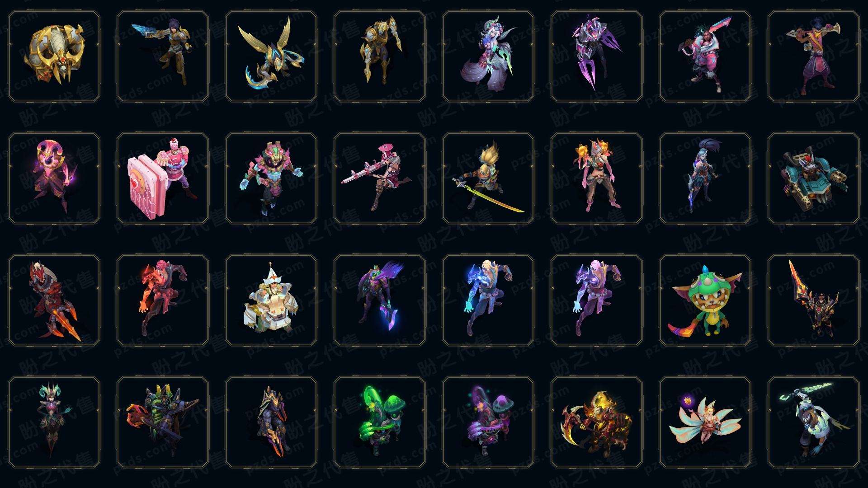Screen dimensions: 868x488
Task: Open the golden red scythe demon skin
Action: click(597, 422)
